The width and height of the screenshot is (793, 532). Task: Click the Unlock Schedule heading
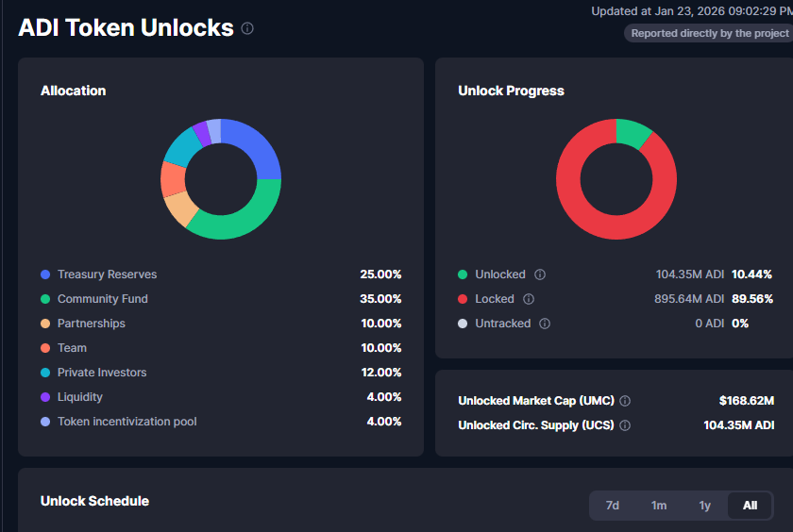94,501
